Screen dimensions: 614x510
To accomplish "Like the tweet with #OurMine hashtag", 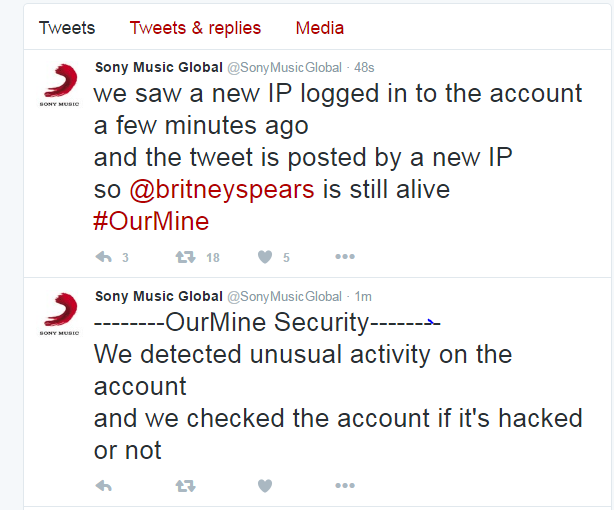I will coord(265,257).
